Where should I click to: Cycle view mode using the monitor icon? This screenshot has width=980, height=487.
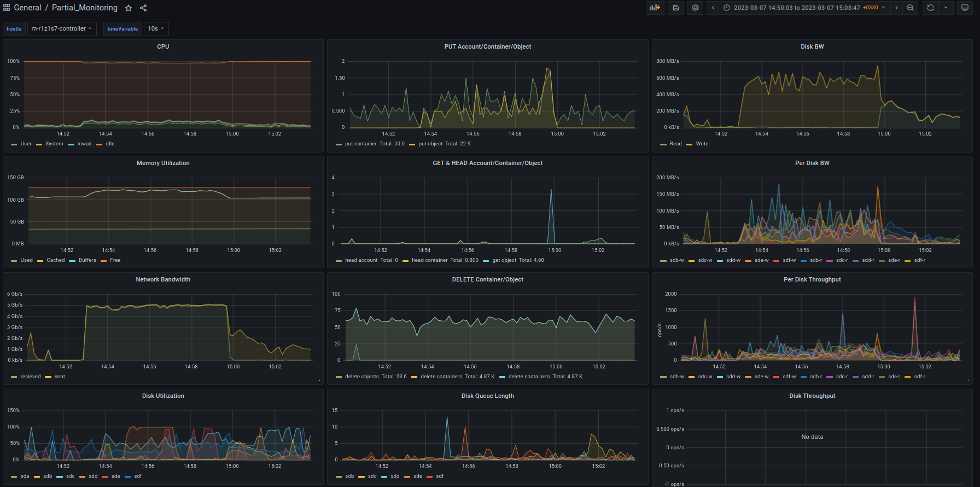[965, 8]
